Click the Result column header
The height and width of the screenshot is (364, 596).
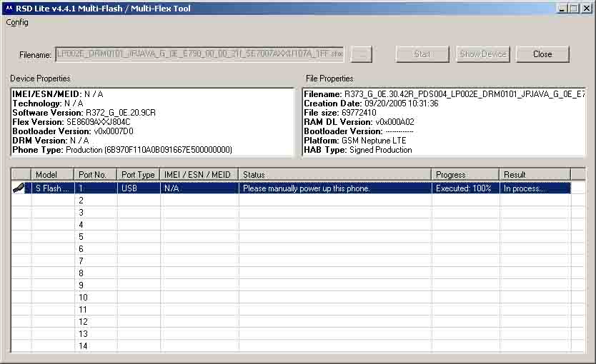[535, 175]
